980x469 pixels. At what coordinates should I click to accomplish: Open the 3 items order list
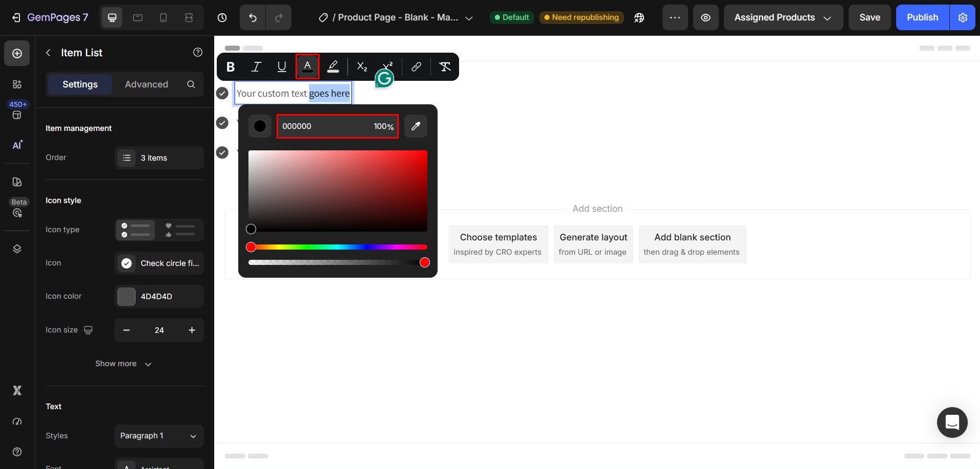pos(159,158)
